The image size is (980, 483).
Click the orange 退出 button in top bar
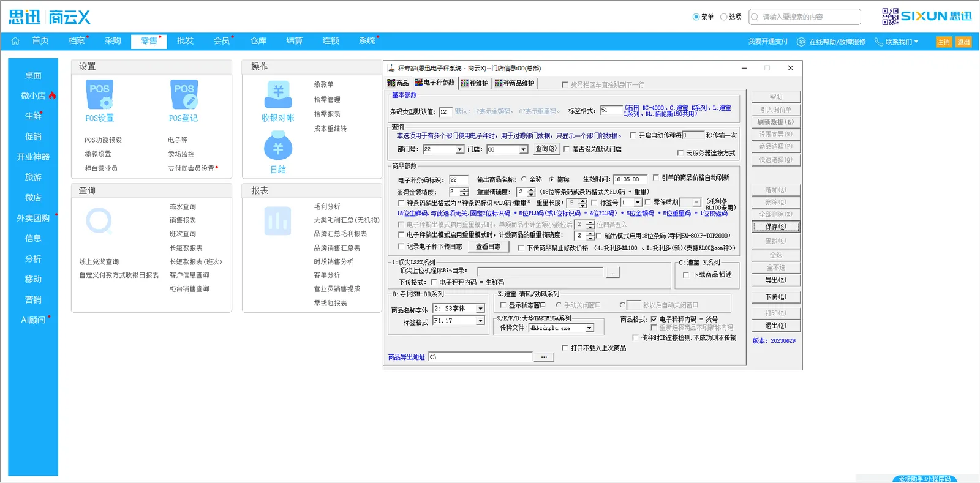pos(963,42)
